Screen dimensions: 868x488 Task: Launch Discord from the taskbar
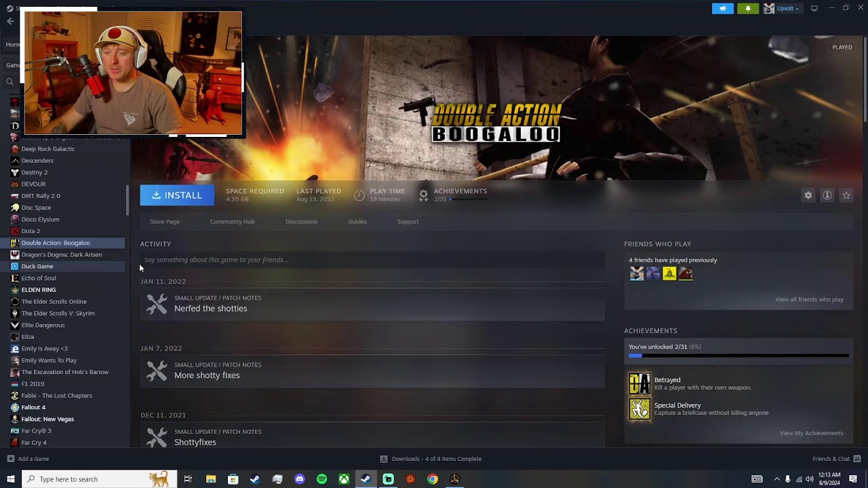point(300,479)
